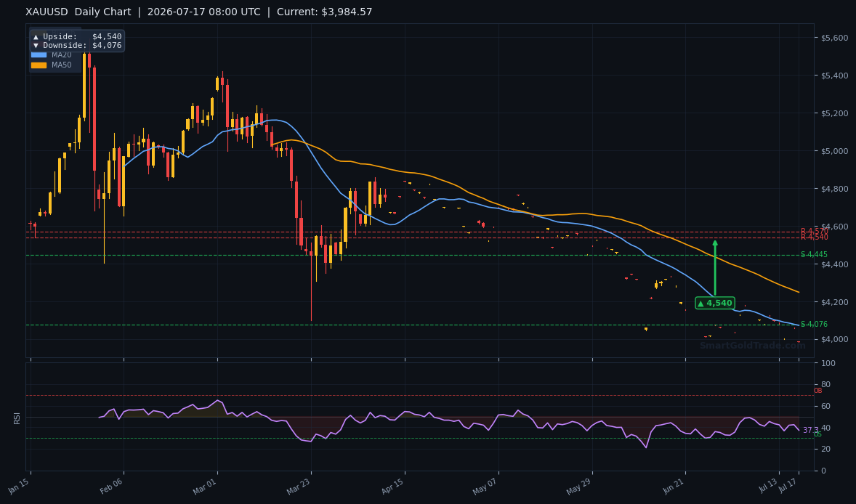Click the OB overbought label
This screenshot has width=856, height=504.
817,391
